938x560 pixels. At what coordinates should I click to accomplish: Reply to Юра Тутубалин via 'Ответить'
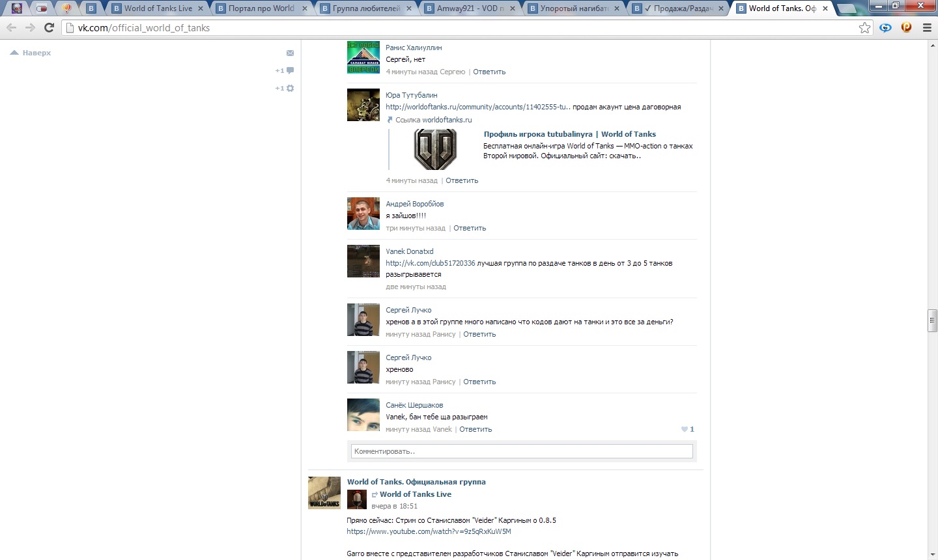point(462,180)
